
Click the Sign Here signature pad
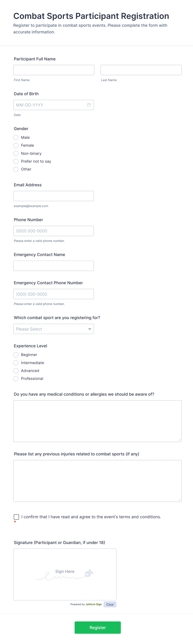pyautogui.click(x=65, y=574)
